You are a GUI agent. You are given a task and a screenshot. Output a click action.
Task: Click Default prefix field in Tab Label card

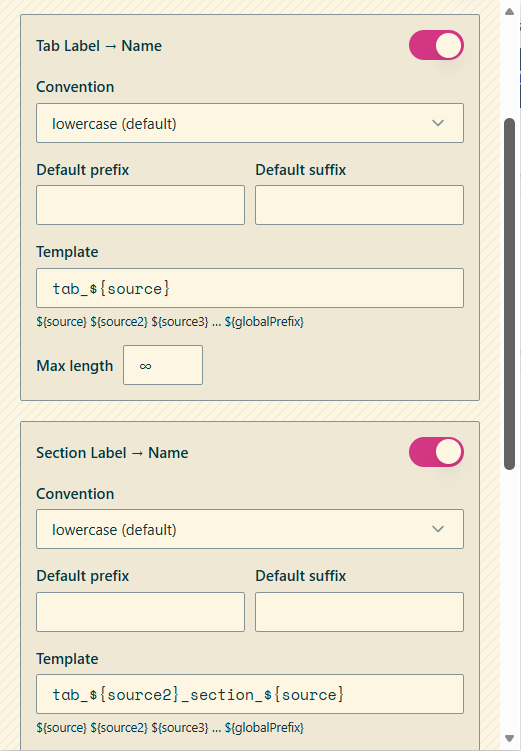point(140,205)
